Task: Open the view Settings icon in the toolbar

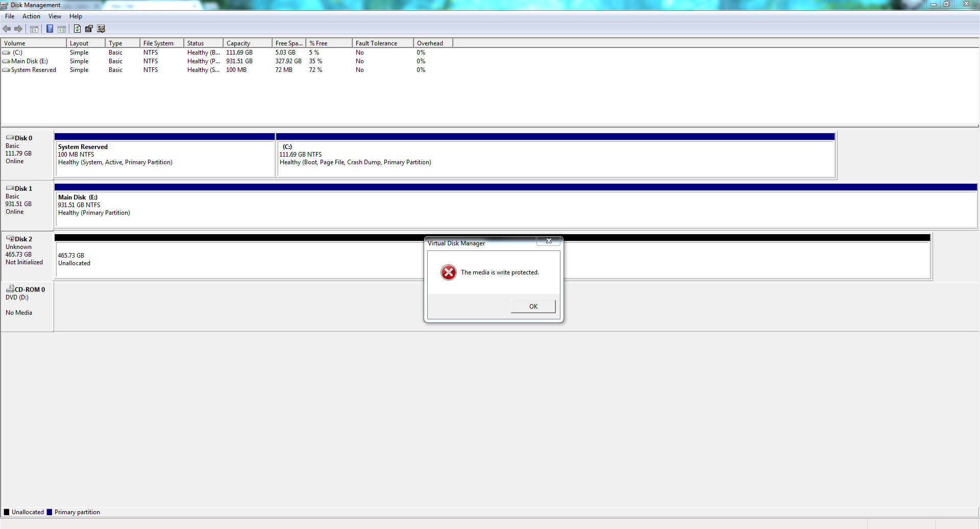Action: [x=101, y=29]
